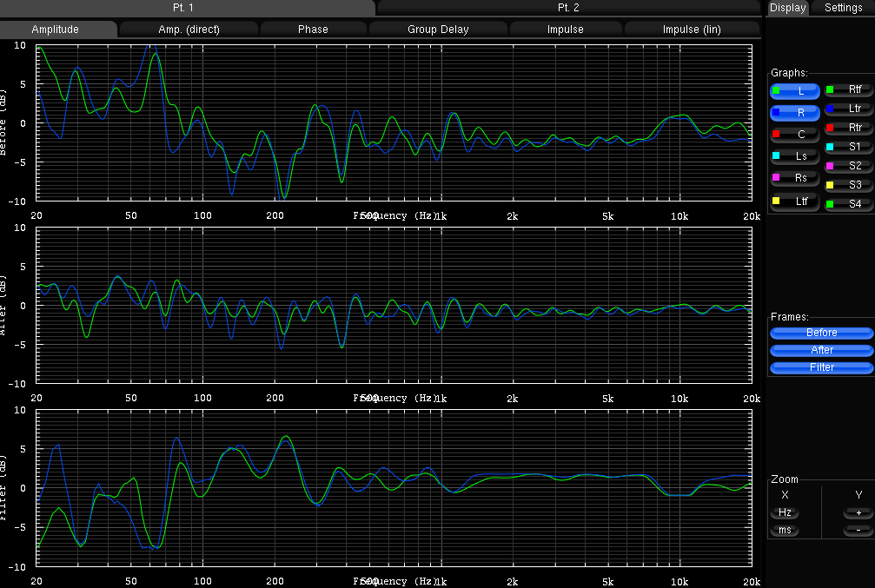Switch to the Impulse (lin) tab
The height and width of the screenshot is (588, 875).
click(x=692, y=30)
